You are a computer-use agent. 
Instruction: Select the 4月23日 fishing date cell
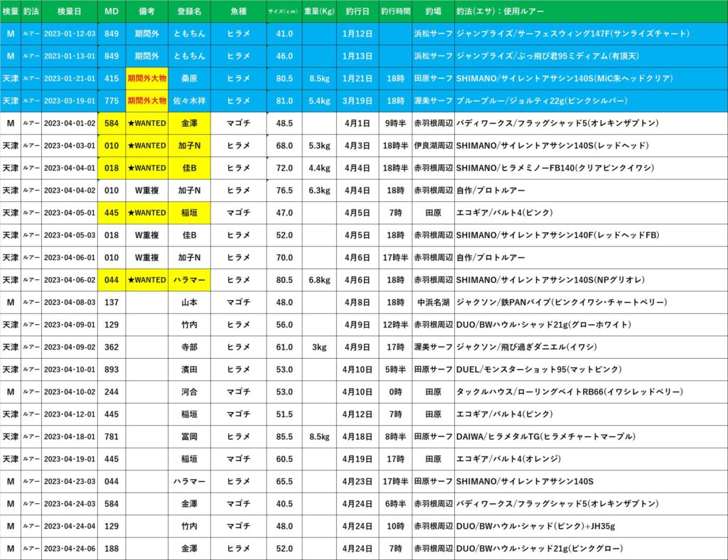pos(358,481)
